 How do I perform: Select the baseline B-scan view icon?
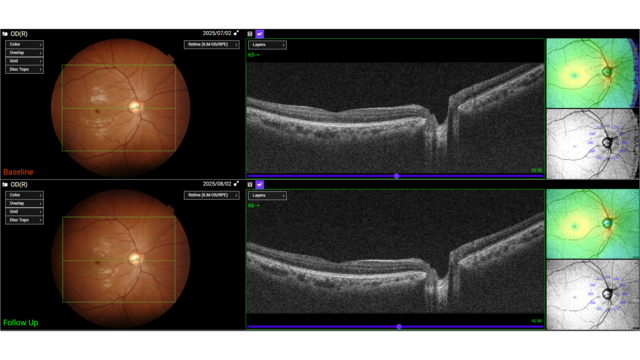pyautogui.click(x=250, y=34)
